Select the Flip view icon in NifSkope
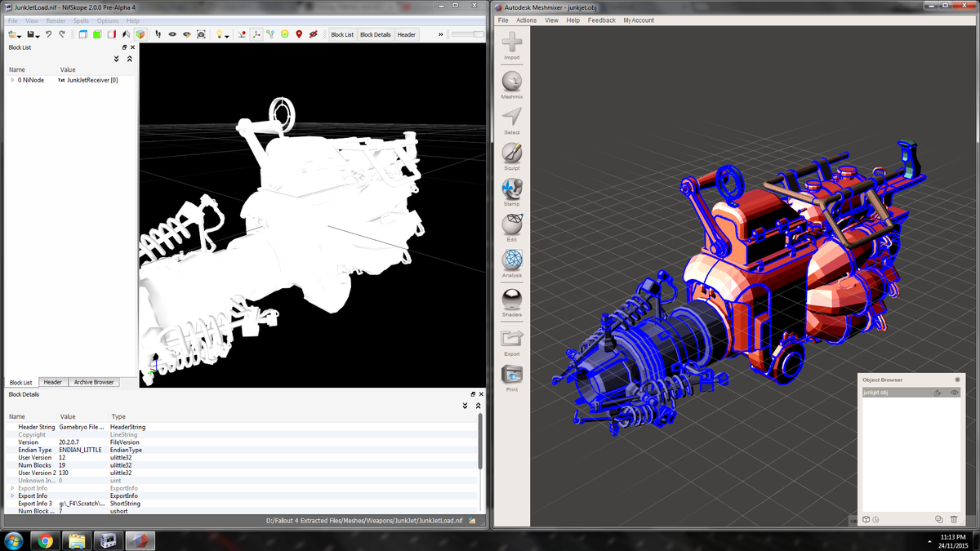Image resolution: width=980 pixels, height=551 pixels. click(x=126, y=34)
